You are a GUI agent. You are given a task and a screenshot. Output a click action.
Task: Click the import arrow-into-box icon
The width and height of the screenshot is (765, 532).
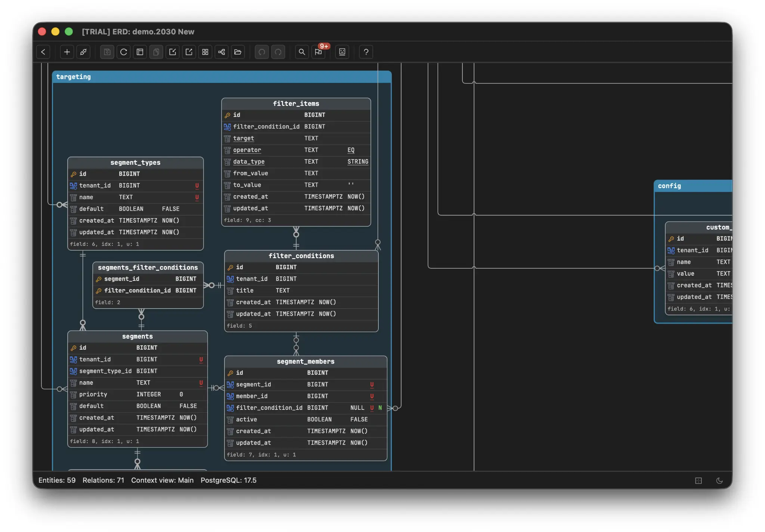tap(173, 52)
